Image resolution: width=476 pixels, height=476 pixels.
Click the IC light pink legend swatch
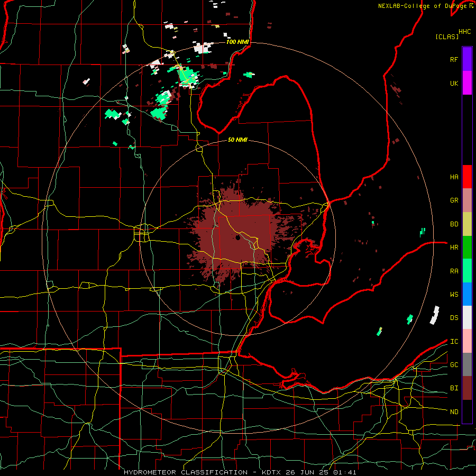pos(467,341)
